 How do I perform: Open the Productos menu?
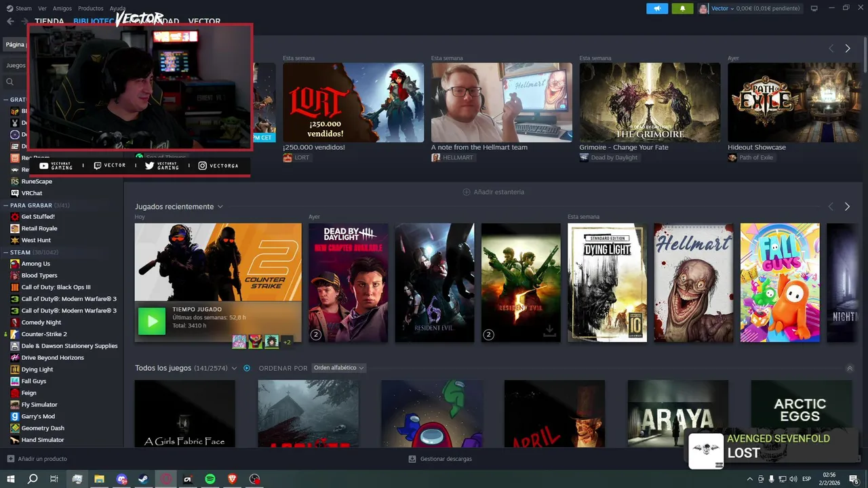point(91,8)
